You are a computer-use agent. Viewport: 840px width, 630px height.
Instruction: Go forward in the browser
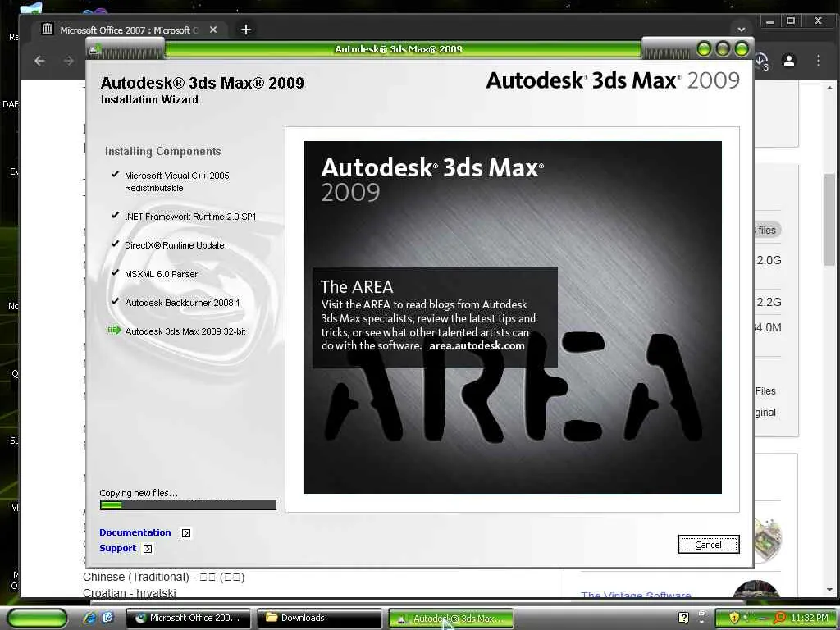69,61
